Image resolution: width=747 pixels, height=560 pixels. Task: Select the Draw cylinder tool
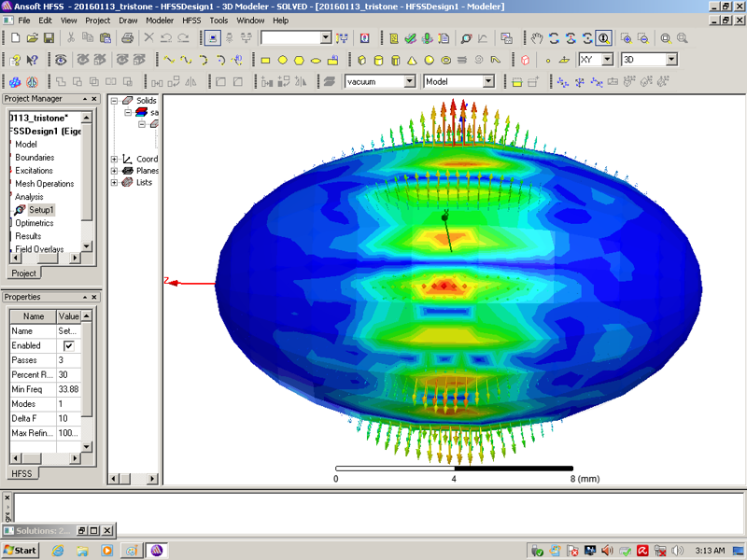pos(378,60)
